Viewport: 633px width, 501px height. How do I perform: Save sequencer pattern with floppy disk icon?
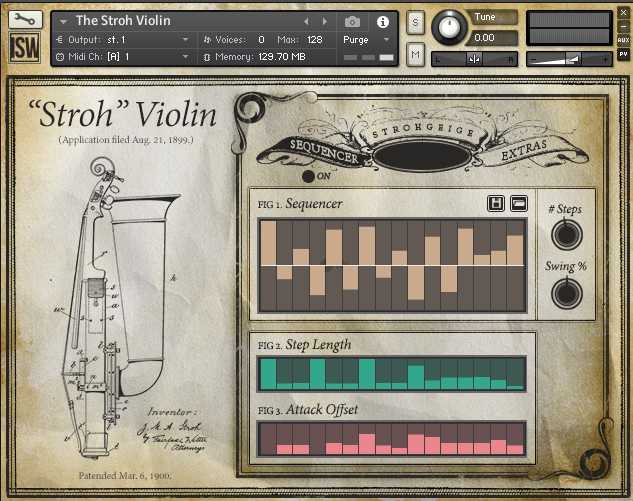496,203
